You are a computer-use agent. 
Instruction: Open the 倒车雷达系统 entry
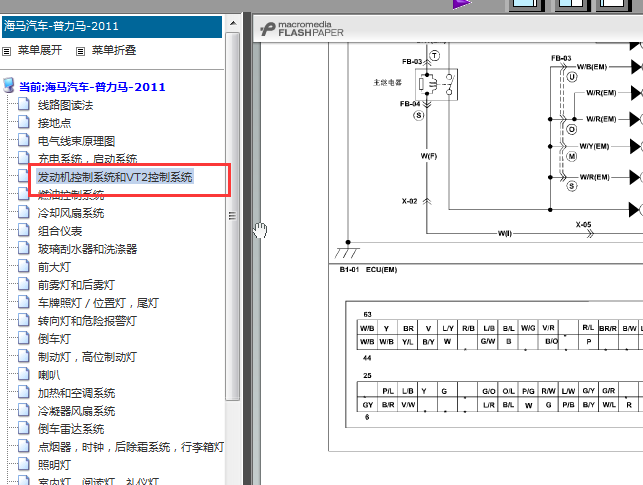pyautogui.click(x=71, y=429)
